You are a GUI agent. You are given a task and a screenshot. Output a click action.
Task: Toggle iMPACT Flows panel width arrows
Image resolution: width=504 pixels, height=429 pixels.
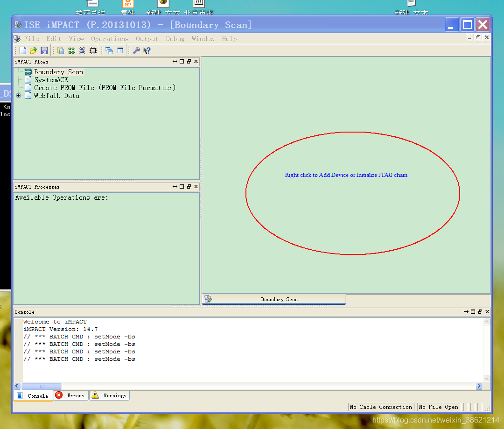(175, 62)
